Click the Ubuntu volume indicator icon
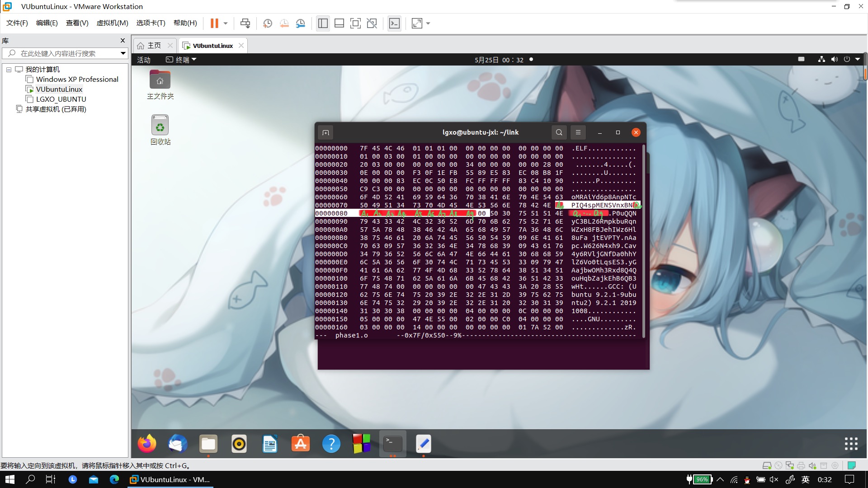868x488 pixels. pyautogui.click(x=834, y=59)
